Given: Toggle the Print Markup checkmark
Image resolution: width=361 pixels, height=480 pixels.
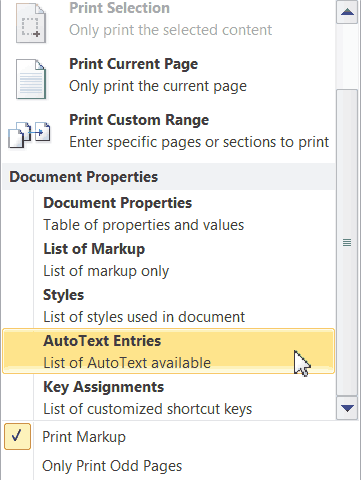Looking at the screenshot, I should click(x=17, y=436).
